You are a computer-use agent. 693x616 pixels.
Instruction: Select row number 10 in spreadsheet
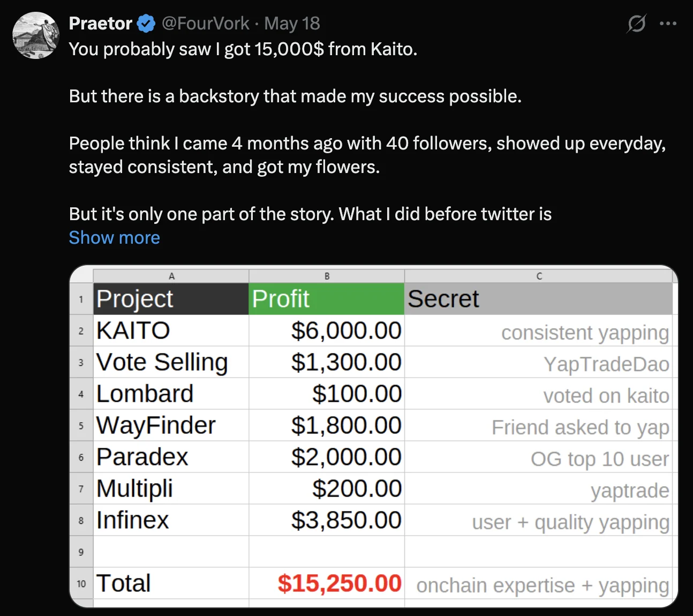(81, 583)
